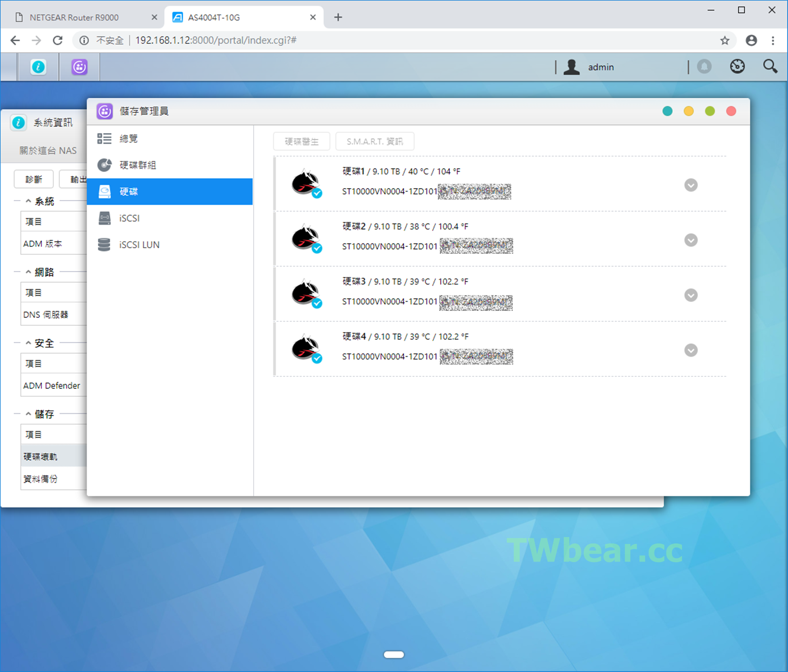Select the 硬碟 disk menu item

click(170, 192)
